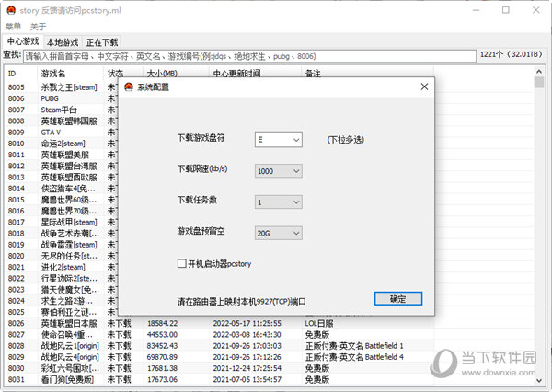552x392 pixels.
Task: Open the 下载游戏盘符 drive dropdown
Action: pos(293,140)
